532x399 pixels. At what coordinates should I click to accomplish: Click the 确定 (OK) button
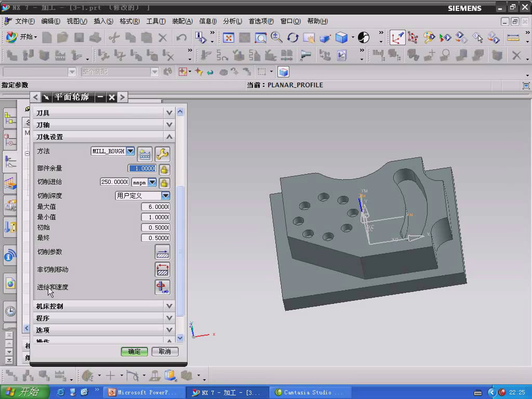tap(135, 352)
